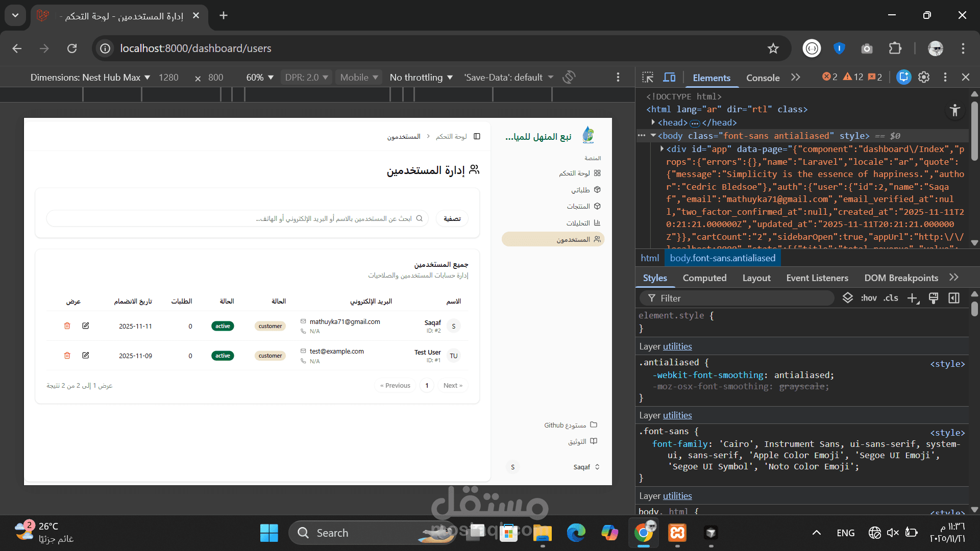Open the No throttling dropdown

(421, 78)
